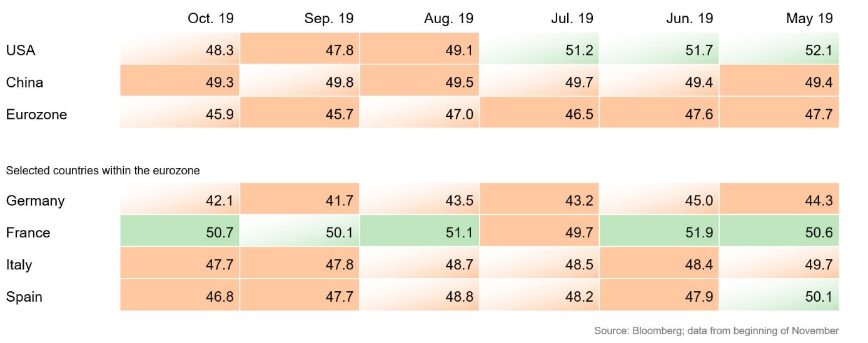This screenshot has width=868, height=343.
Task: Select the Jul. 19 column header
Action: pyautogui.click(x=572, y=19)
